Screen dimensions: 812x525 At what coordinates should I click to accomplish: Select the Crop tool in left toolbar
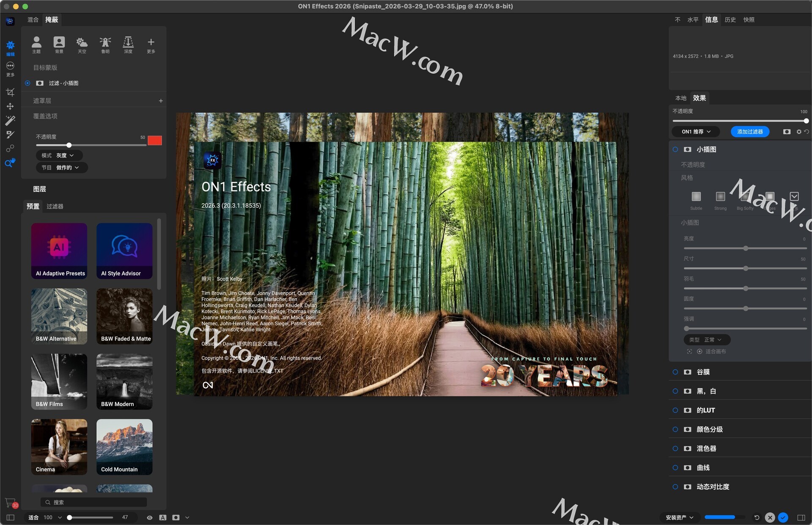[x=10, y=92]
